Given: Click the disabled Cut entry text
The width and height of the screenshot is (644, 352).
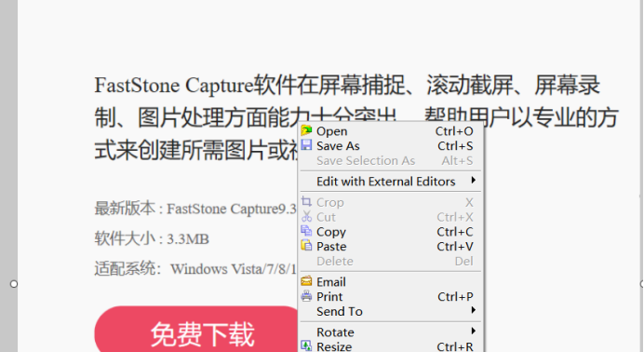Looking at the screenshot, I should coord(326,217).
